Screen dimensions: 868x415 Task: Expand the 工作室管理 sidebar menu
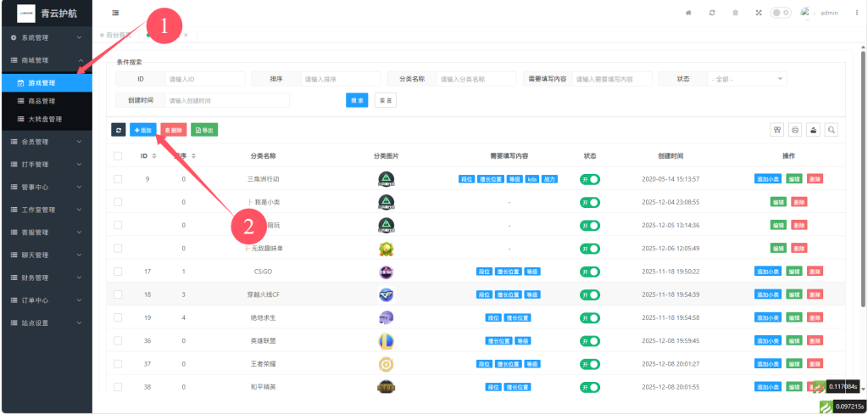(x=46, y=210)
